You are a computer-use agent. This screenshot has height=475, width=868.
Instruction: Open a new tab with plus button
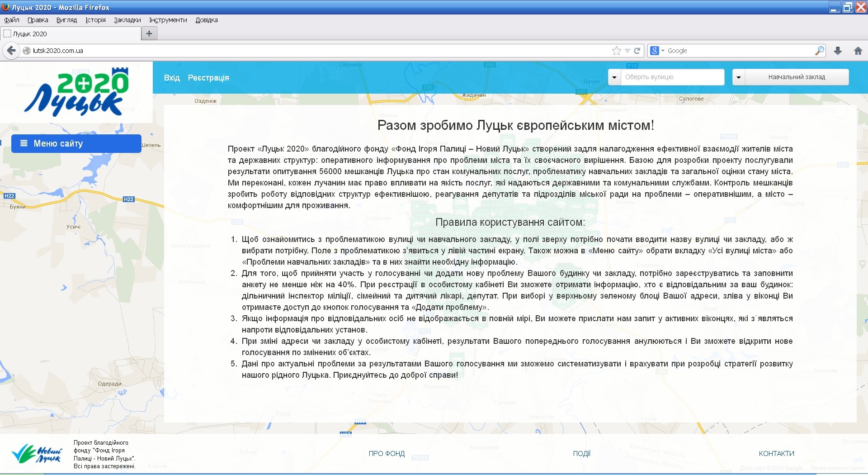click(x=149, y=33)
